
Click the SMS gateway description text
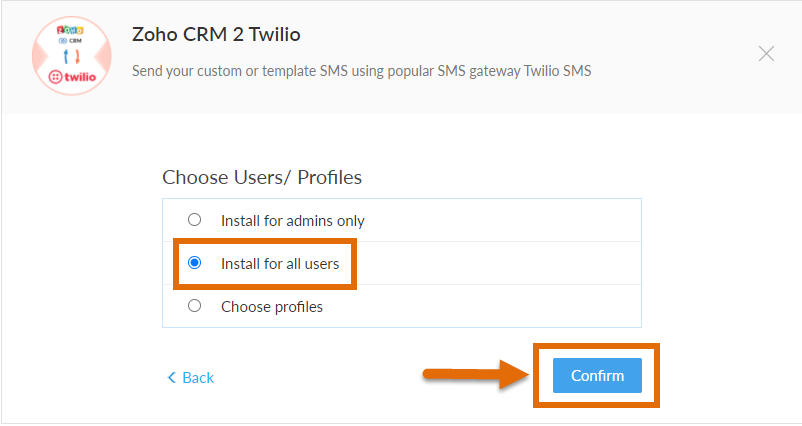pos(362,72)
